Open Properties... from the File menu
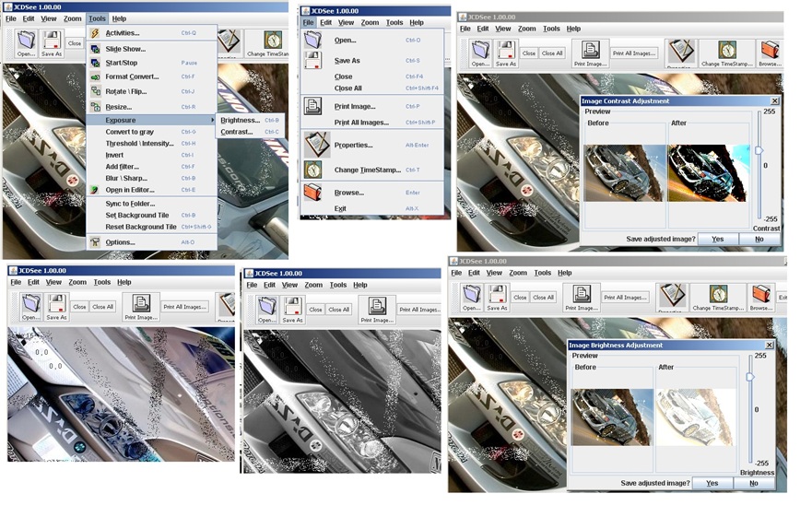The image size is (812, 505). [371, 146]
